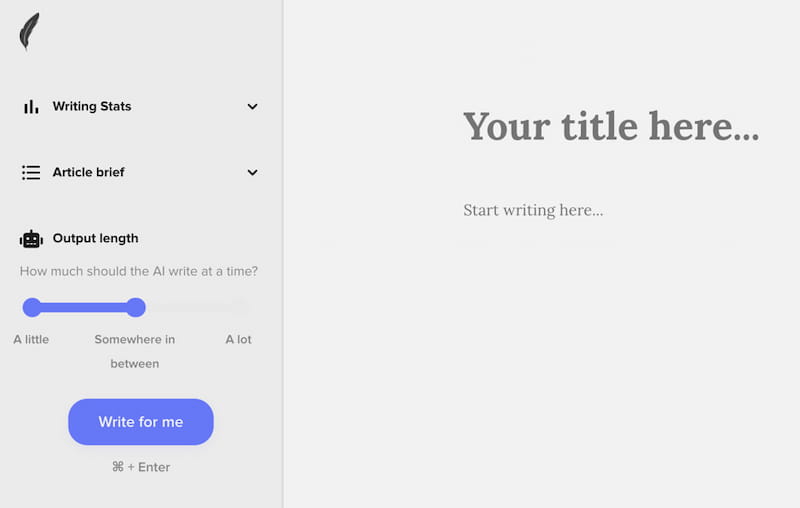The image size is (800, 508).
Task: Expand the Writing Stats chevron
Action: click(252, 107)
